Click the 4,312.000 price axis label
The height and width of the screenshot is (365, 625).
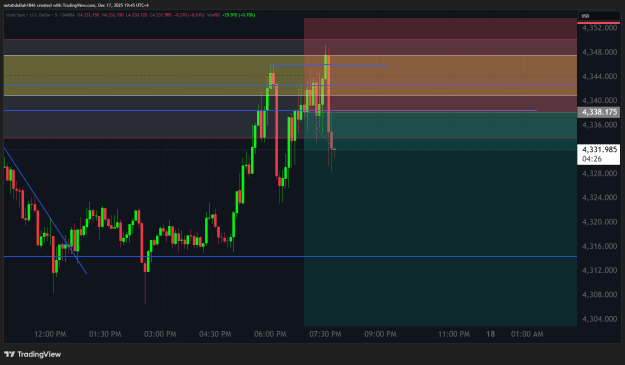[599, 271]
